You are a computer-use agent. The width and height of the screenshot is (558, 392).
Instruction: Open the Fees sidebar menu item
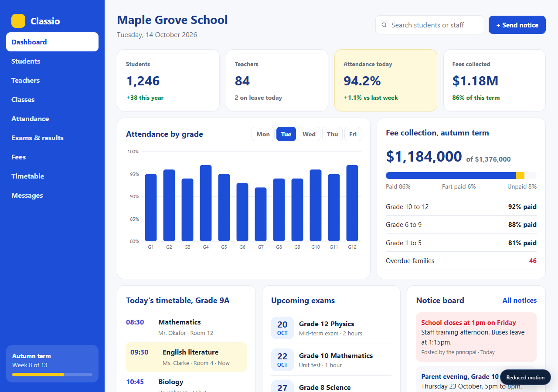(x=52, y=157)
